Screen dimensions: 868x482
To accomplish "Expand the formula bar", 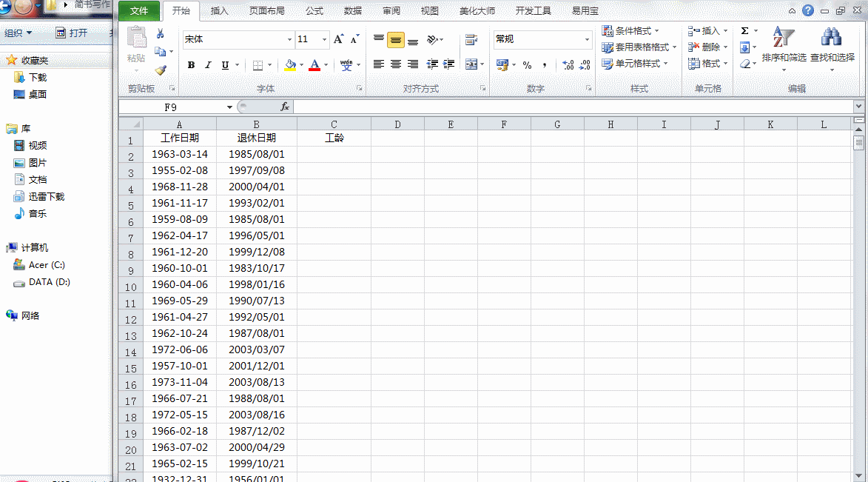I will click(x=858, y=106).
